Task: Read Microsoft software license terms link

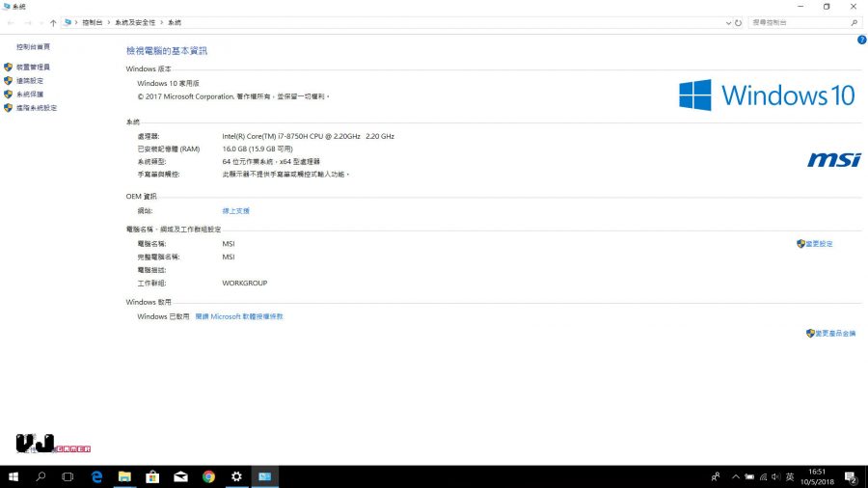Action: pyautogui.click(x=239, y=316)
